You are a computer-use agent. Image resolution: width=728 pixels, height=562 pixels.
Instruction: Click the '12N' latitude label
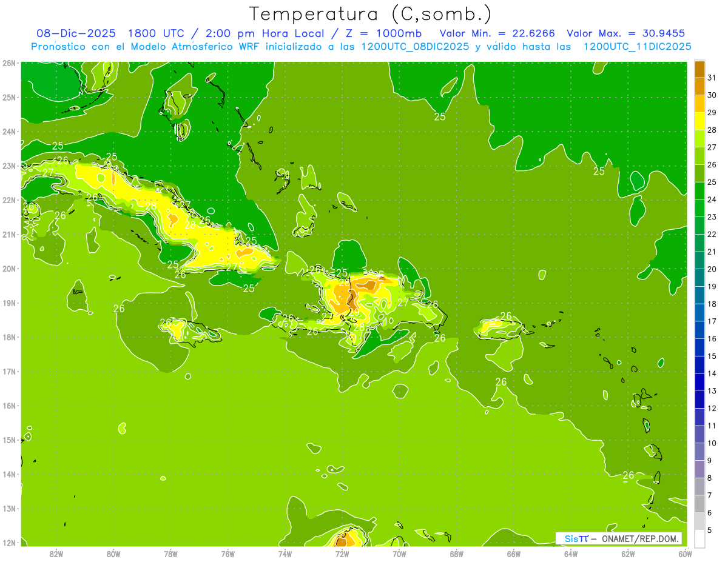(9, 542)
